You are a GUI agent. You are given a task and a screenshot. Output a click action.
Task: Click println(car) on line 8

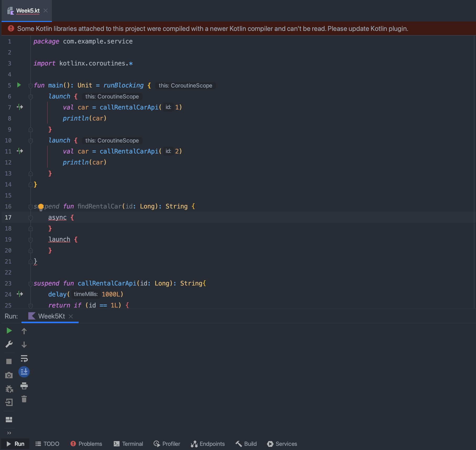tap(84, 118)
